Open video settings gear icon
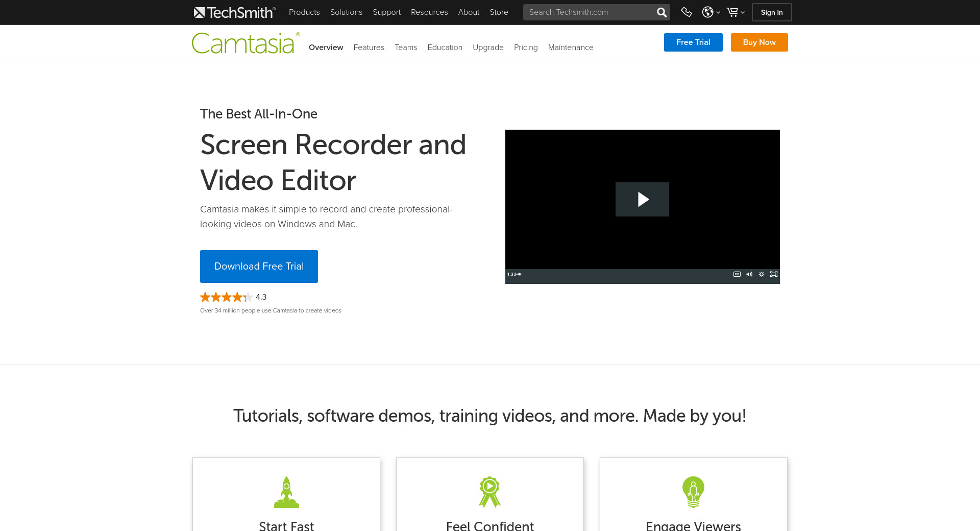980x531 pixels. 762,274
